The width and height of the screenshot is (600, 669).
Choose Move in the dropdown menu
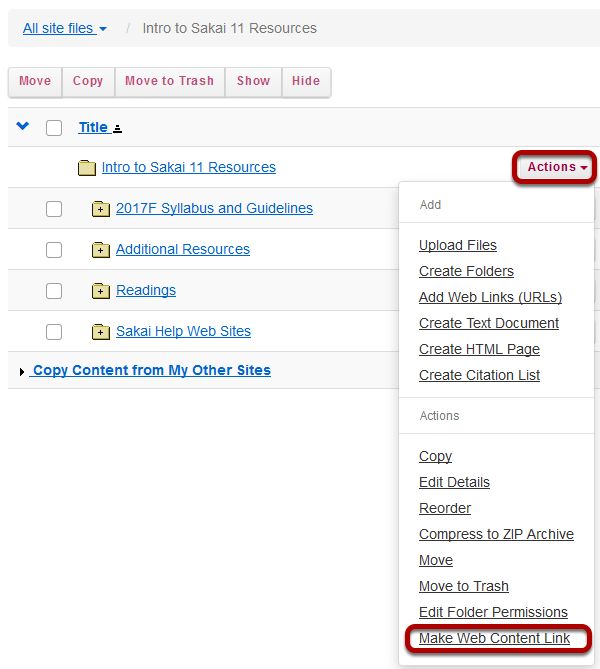pos(436,560)
